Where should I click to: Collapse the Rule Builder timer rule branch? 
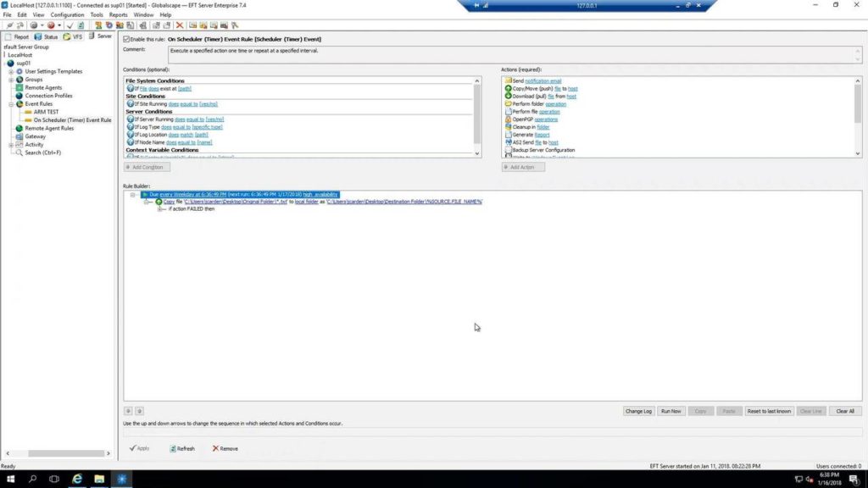coord(131,194)
